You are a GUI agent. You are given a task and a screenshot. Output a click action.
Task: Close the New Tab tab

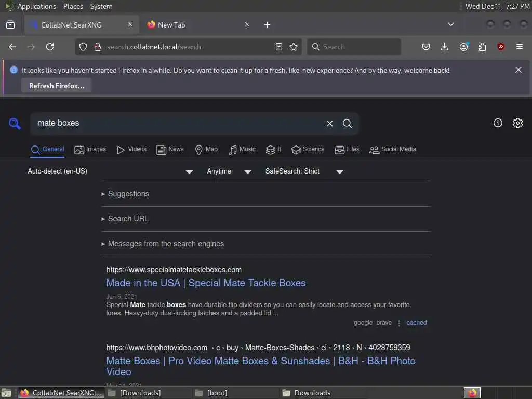click(247, 24)
